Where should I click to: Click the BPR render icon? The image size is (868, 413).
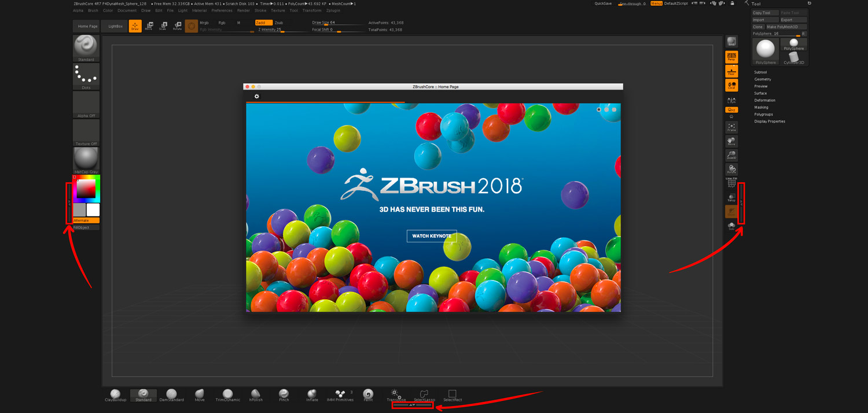(x=731, y=42)
